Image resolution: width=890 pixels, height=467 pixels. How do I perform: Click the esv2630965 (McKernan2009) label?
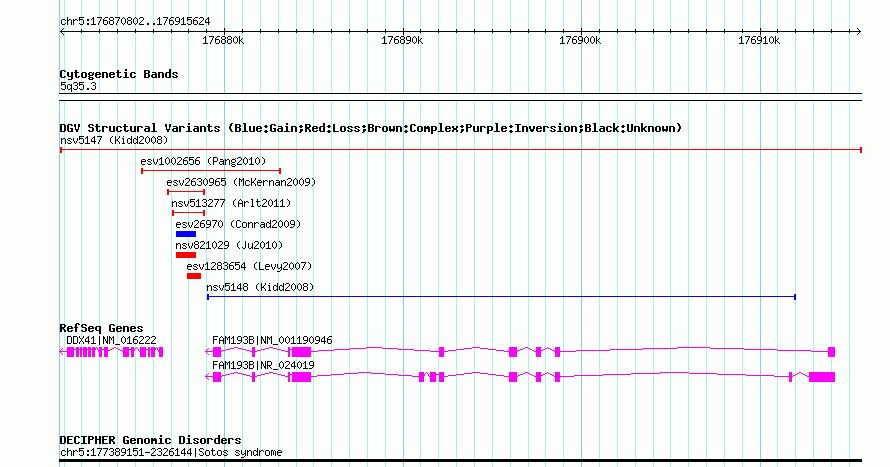[241, 183]
